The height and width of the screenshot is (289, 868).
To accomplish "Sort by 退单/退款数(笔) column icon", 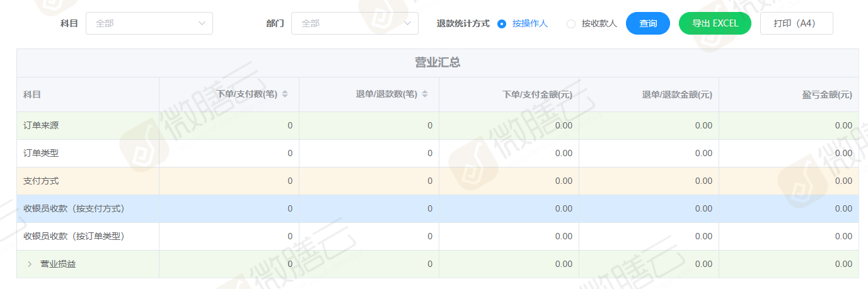I will click(425, 94).
